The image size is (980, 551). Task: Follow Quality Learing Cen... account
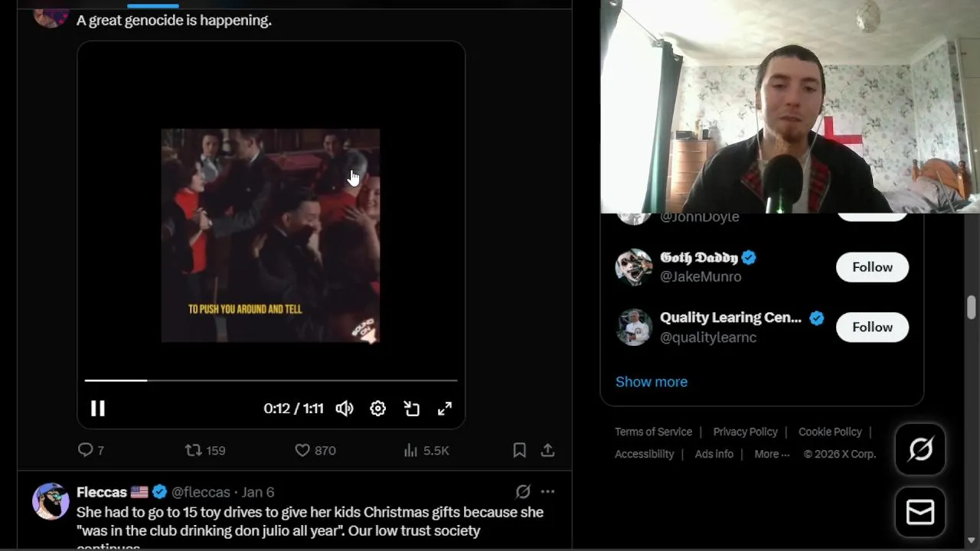pos(872,327)
